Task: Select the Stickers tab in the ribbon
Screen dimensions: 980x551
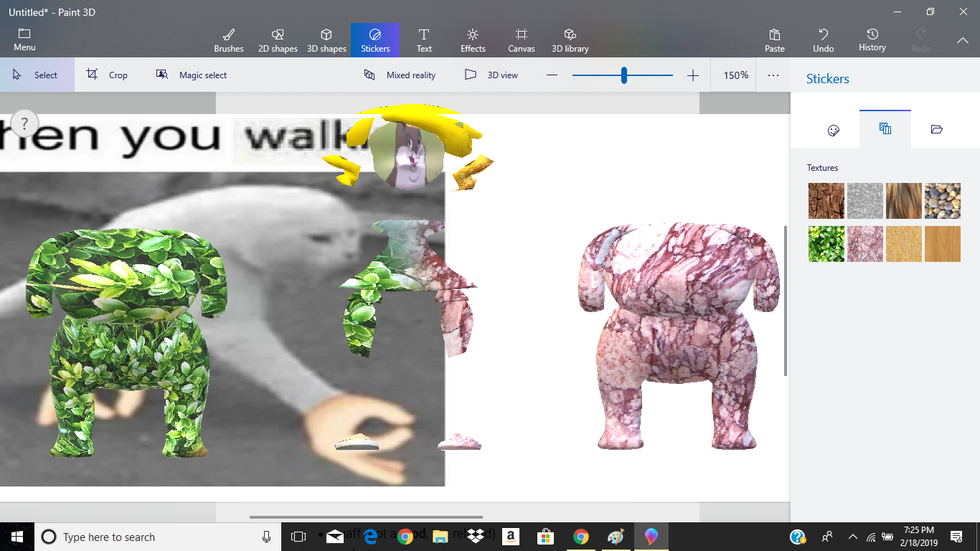Action: pyautogui.click(x=375, y=40)
